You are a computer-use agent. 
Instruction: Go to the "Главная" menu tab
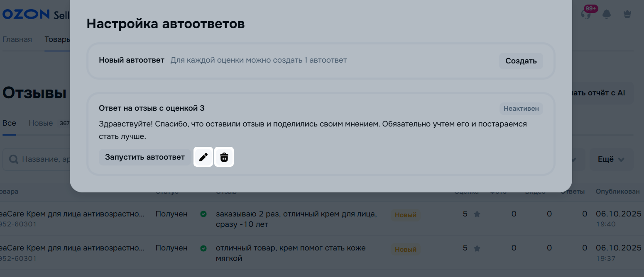coord(17,39)
